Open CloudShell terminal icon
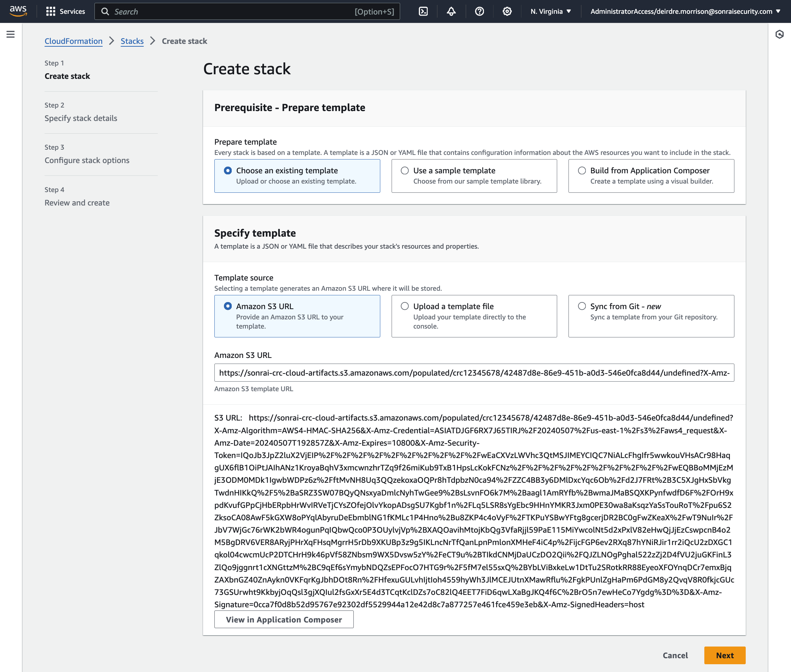The height and width of the screenshot is (672, 791). pos(423,11)
